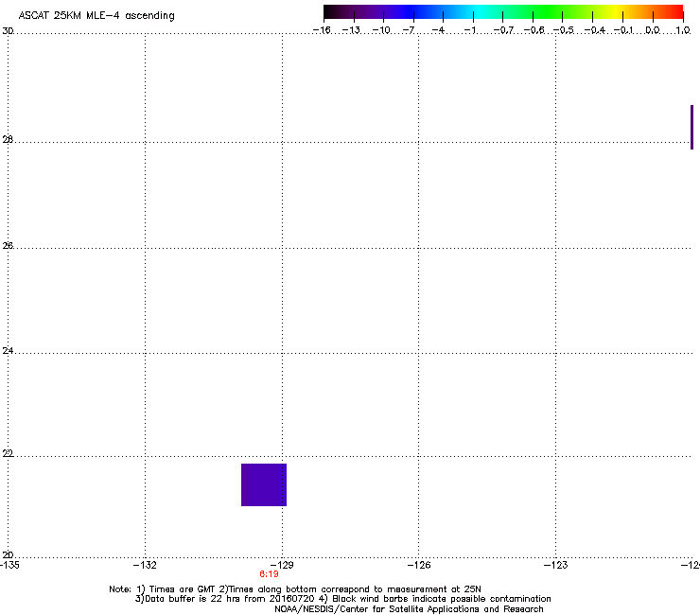700x615 pixels.
Task: Click the latitude label "22"
Action: (8, 454)
